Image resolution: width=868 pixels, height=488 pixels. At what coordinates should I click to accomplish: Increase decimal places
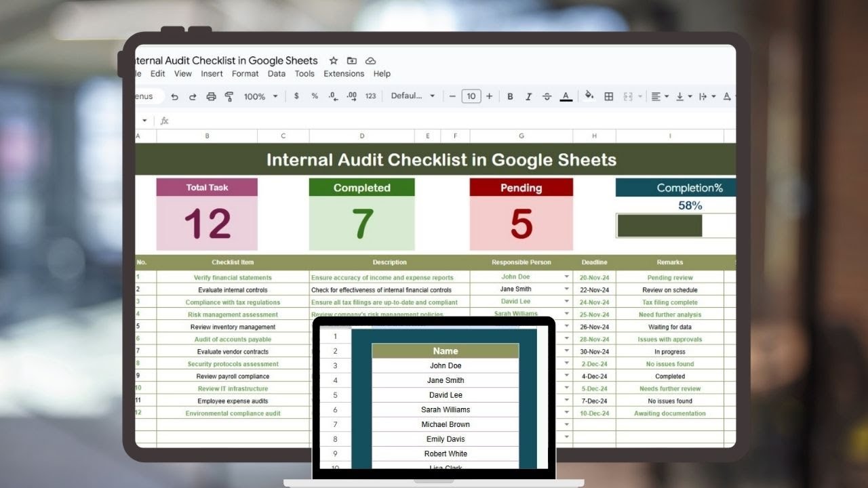pyautogui.click(x=351, y=96)
